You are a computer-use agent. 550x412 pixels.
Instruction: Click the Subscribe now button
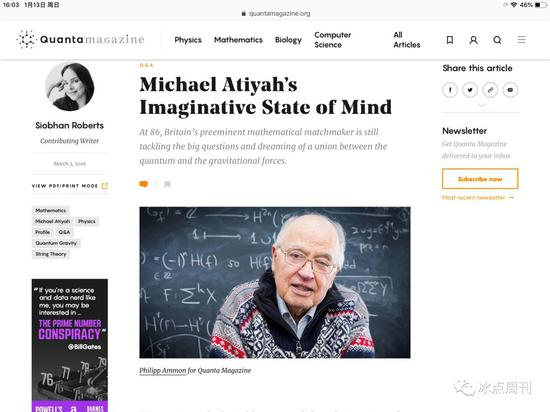[x=480, y=179]
